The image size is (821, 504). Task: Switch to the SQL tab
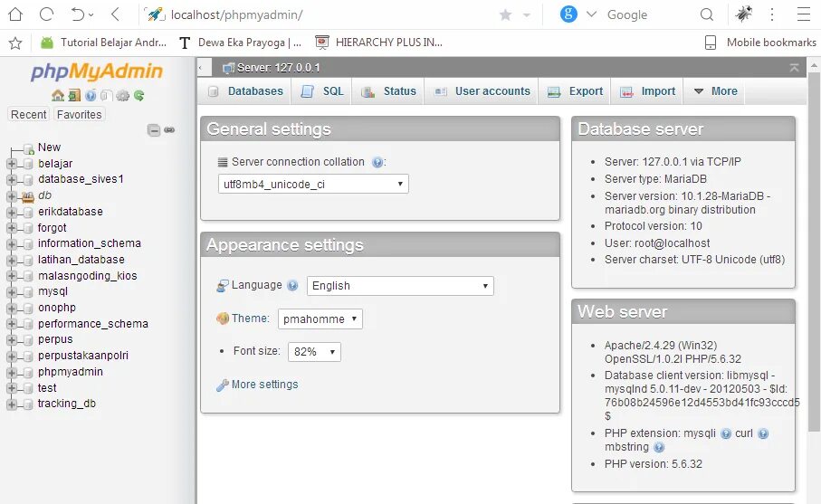click(322, 91)
